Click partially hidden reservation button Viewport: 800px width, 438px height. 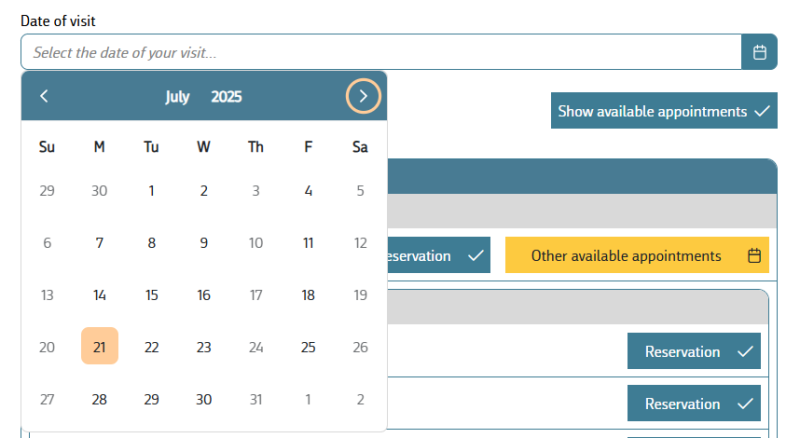pos(439,255)
